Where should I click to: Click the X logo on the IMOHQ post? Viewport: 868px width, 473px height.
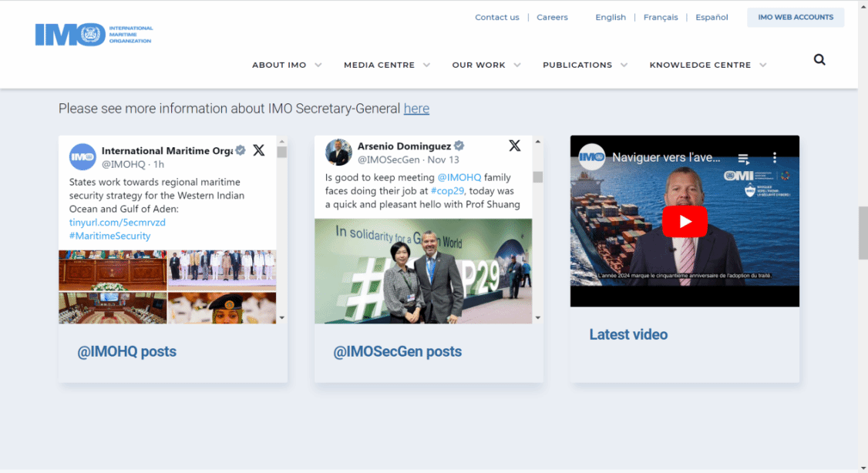point(259,150)
